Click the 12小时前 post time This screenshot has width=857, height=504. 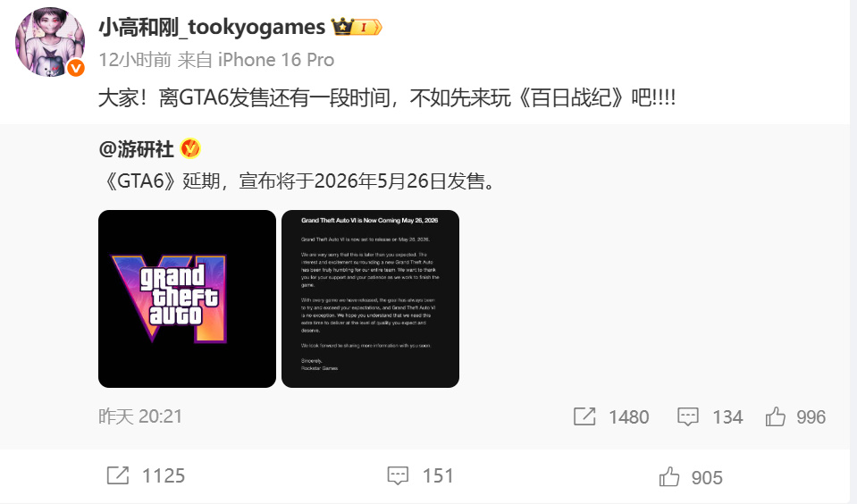tap(135, 60)
